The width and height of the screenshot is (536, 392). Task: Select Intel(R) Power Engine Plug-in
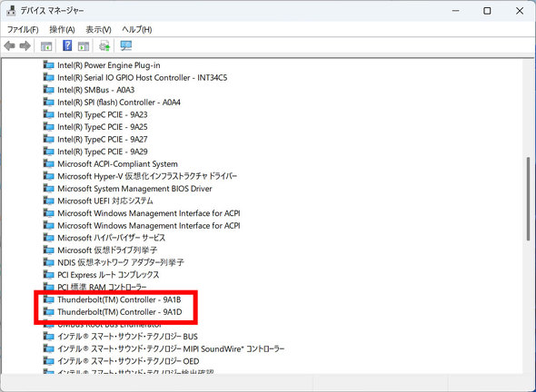point(109,65)
